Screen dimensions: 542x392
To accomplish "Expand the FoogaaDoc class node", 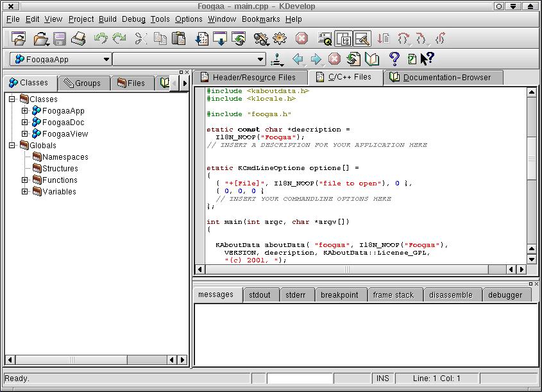I will (25, 123).
